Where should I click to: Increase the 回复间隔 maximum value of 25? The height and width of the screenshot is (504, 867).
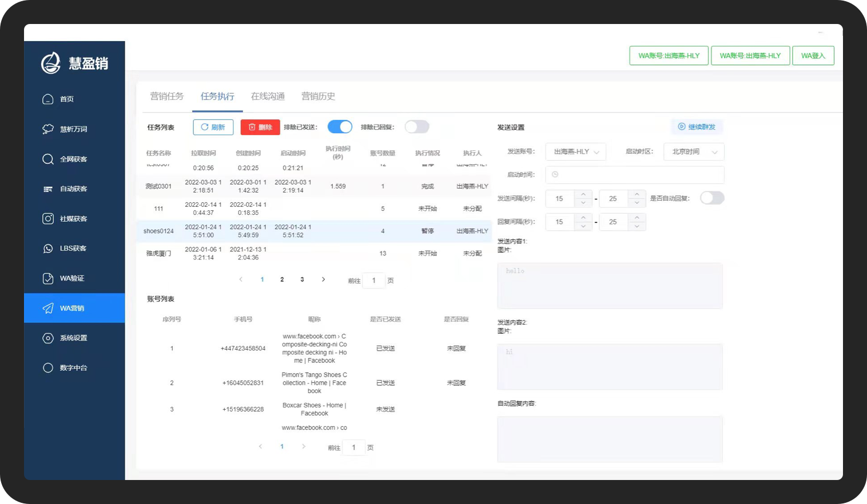coord(637,218)
